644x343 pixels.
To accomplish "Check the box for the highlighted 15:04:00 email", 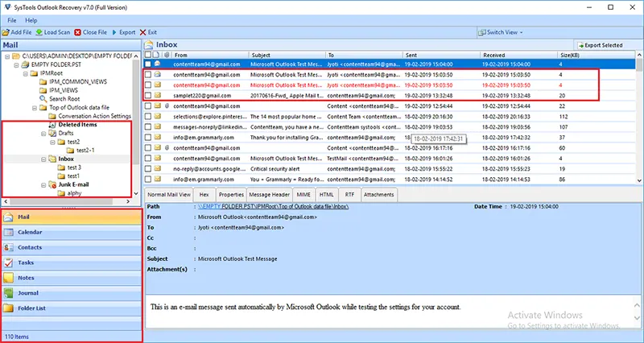I will coord(148,64).
